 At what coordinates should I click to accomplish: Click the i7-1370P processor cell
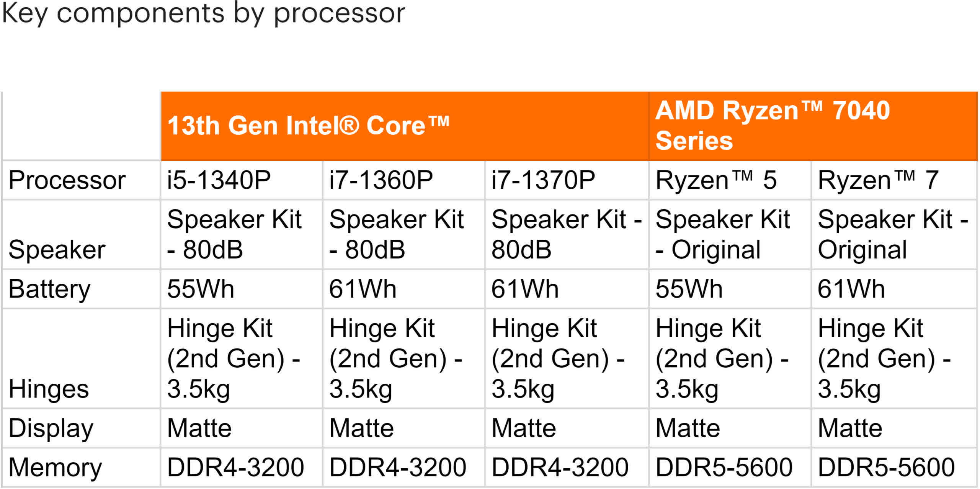pos(567,180)
